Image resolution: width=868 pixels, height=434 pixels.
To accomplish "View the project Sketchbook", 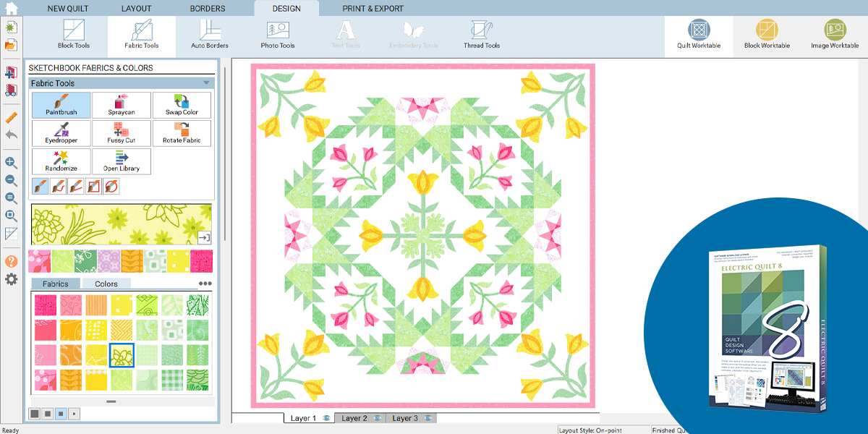I will (11, 91).
